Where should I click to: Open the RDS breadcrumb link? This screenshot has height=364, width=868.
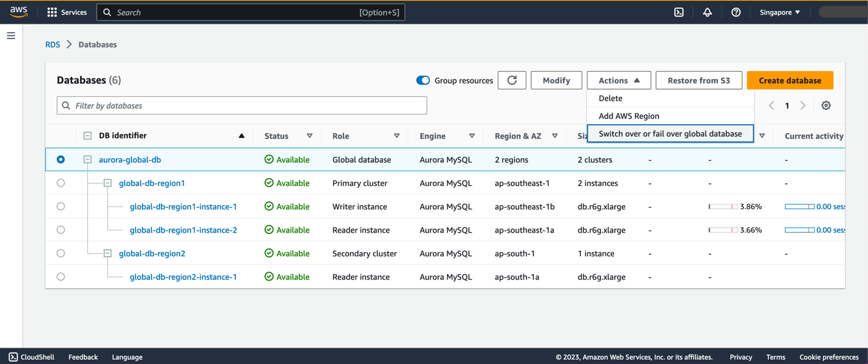53,44
